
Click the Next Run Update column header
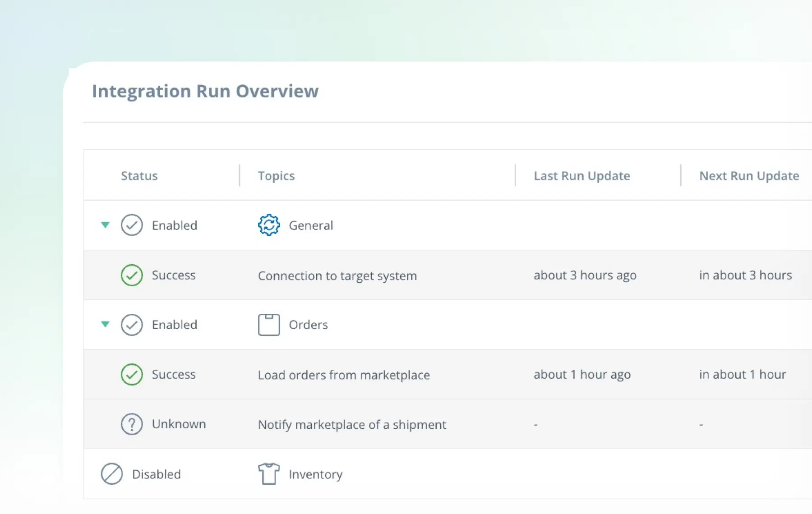tap(749, 176)
